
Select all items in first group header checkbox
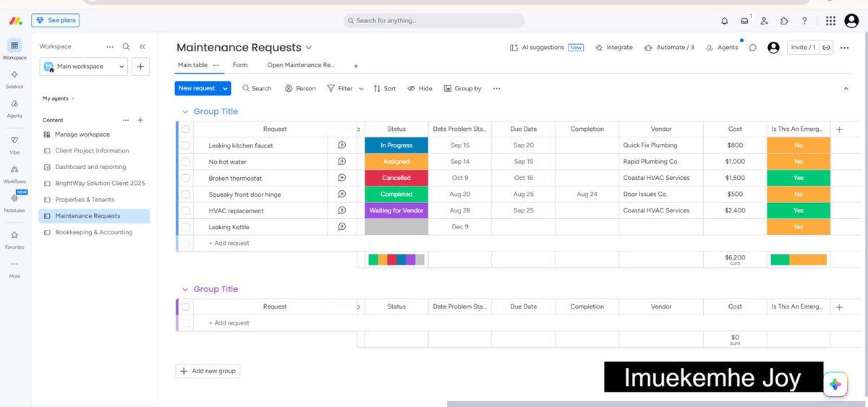186,129
